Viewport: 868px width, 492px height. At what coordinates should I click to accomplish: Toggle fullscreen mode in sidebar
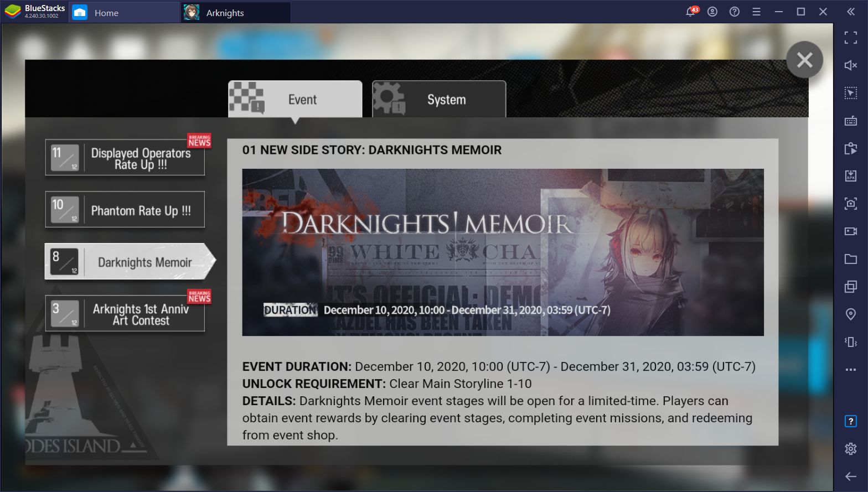tap(851, 38)
